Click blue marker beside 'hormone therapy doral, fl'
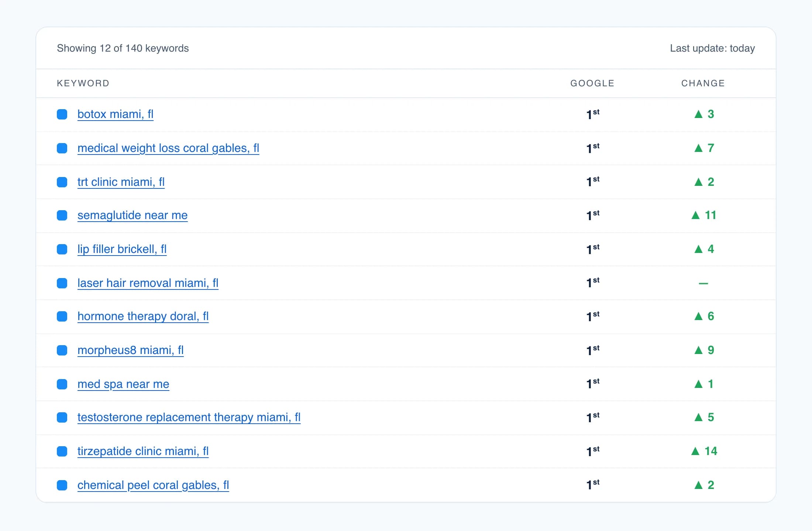This screenshot has height=531, width=812. pos(62,316)
